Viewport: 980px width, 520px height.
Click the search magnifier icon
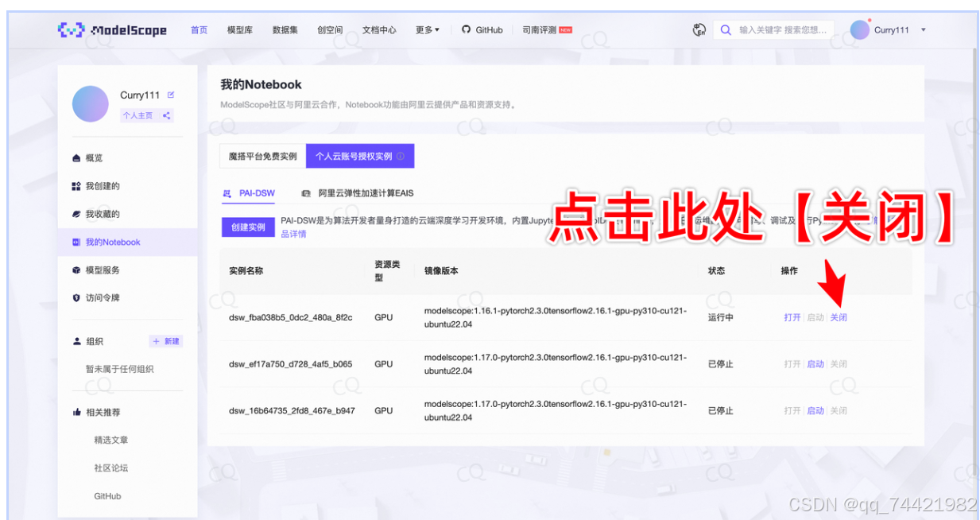(726, 30)
